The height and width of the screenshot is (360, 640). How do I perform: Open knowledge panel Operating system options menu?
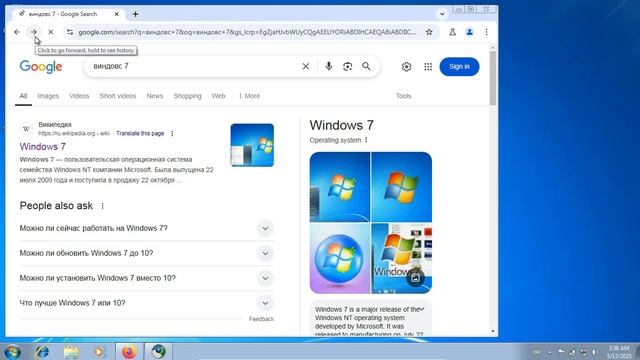click(x=366, y=140)
